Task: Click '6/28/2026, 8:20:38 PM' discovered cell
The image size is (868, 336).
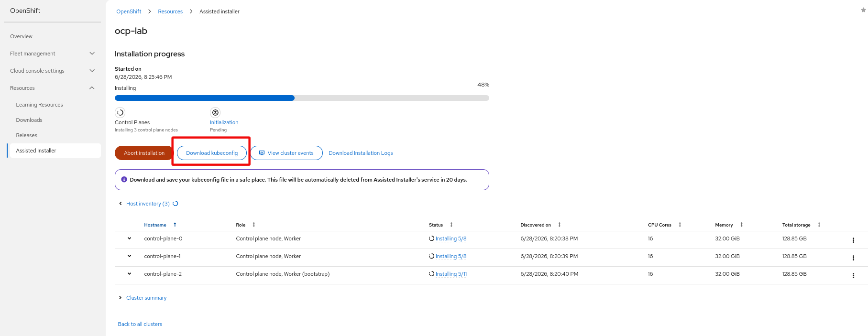Action: 549,238
